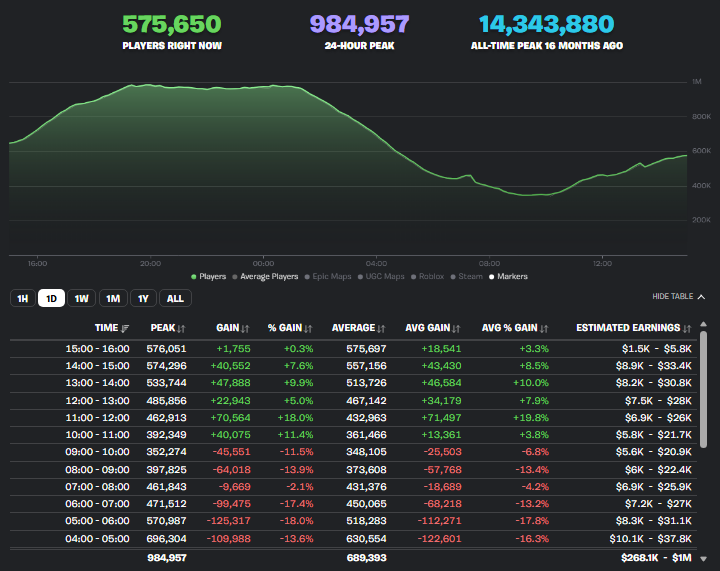Click peak value 576,051

coord(167,349)
